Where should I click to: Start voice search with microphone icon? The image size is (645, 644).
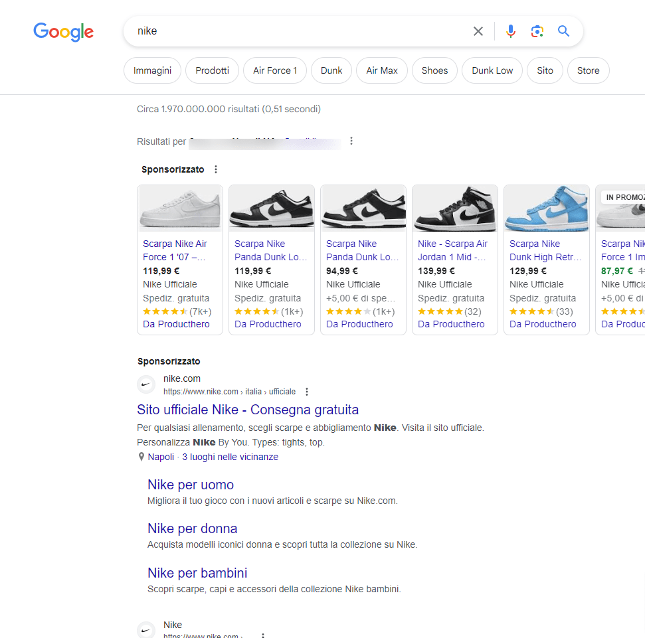tap(511, 31)
